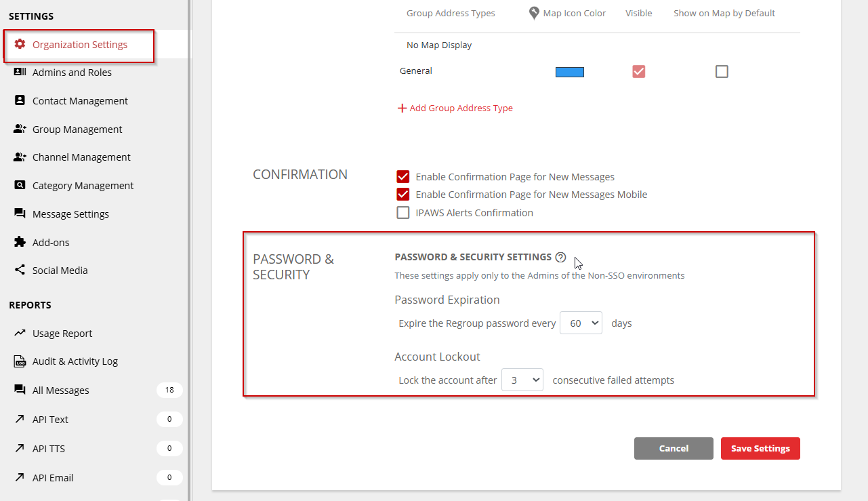Image resolution: width=868 pixels, height=501 pixels.
Task: Open the All Messages report
Action: point(61,390)
